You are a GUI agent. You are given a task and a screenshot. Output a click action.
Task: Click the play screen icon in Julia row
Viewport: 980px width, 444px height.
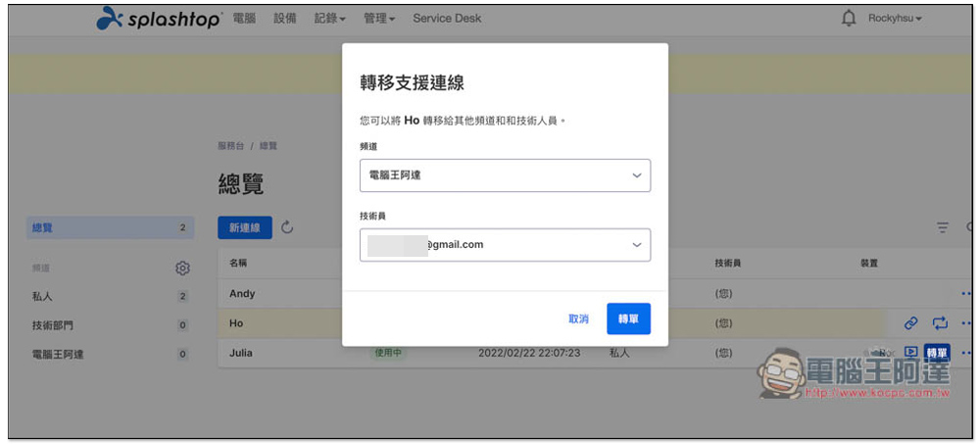pos(910,352)
